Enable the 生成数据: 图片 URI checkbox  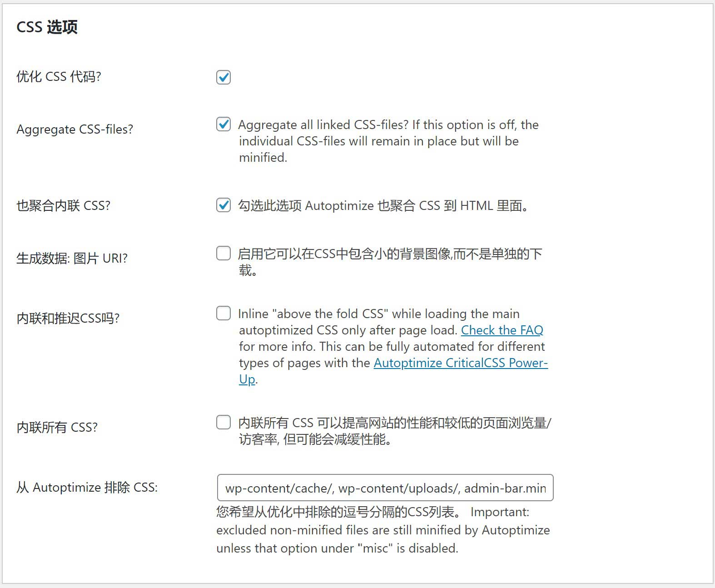pos(223,253)
